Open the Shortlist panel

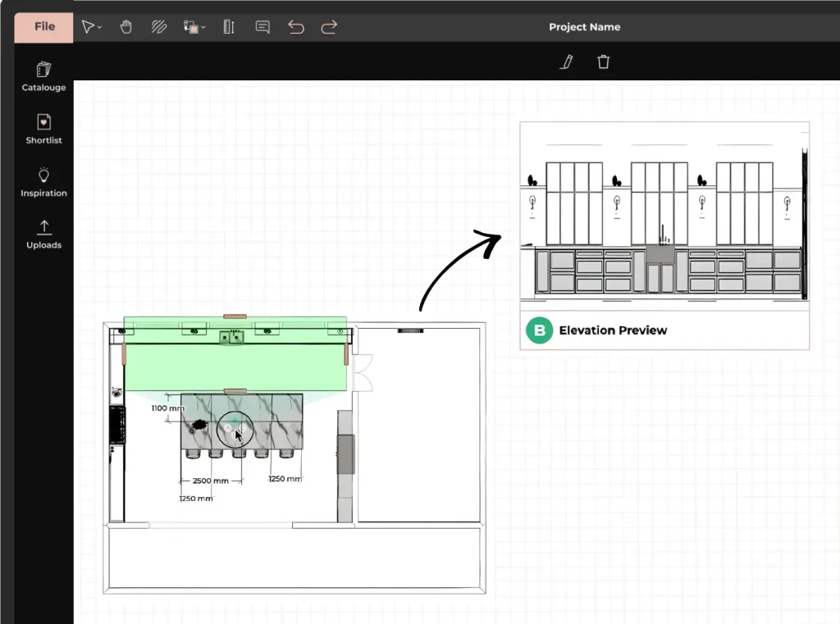click(x=44, y=129)
